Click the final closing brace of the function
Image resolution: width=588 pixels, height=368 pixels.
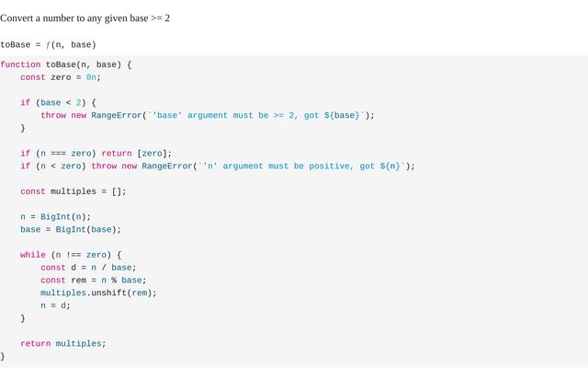coord(3,356)
